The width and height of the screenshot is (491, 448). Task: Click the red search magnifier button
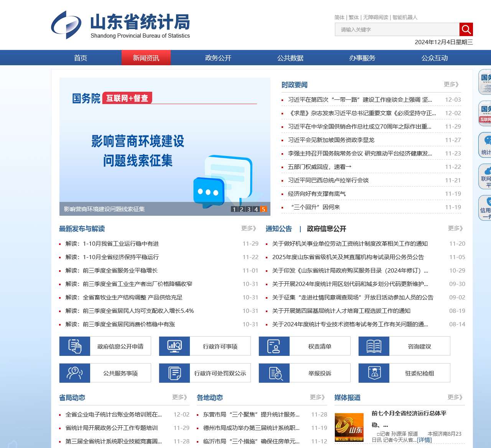pos(466,30)
